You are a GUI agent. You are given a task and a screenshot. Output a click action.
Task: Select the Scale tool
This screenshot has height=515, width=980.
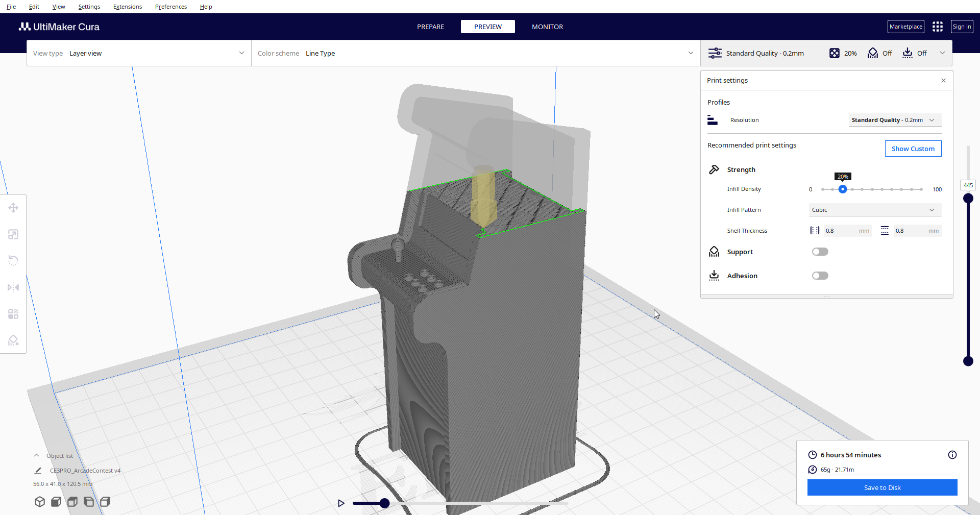13,234
